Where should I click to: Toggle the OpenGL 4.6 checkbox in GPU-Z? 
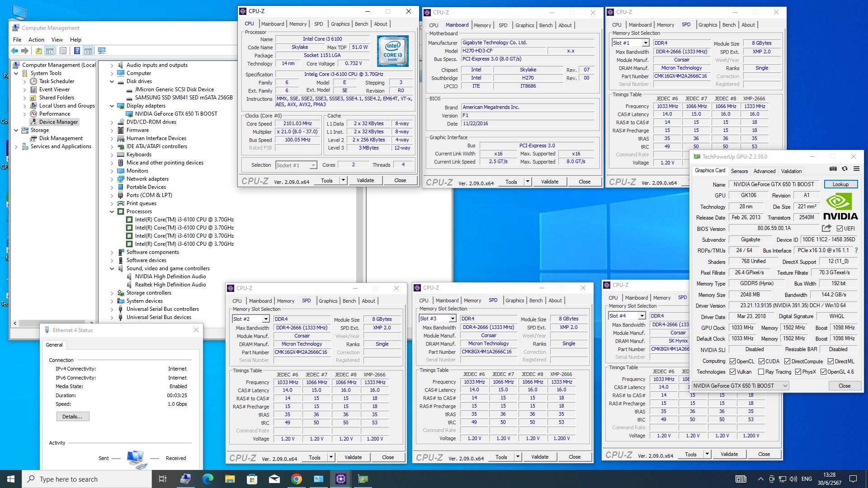tap(823, 372)
